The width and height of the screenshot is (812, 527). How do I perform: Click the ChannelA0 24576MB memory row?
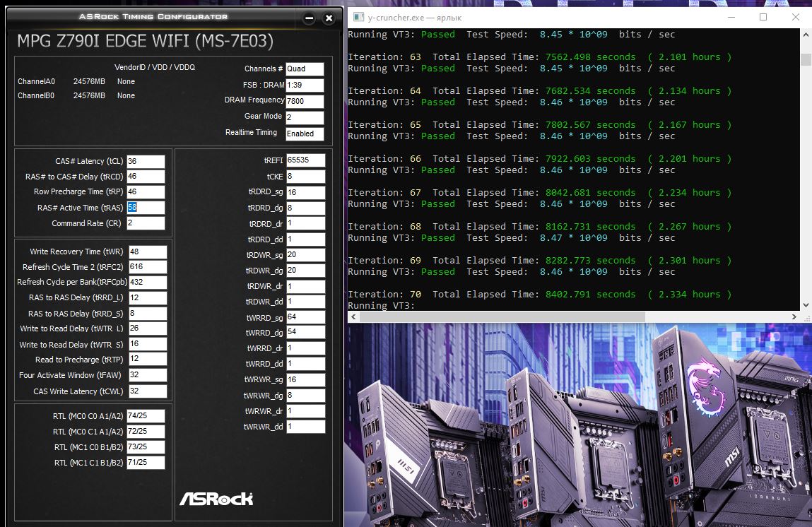76,81
